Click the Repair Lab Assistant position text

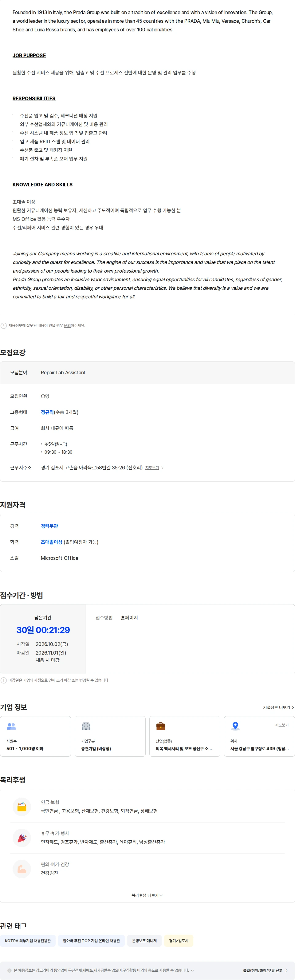click(x=63, y=372)
